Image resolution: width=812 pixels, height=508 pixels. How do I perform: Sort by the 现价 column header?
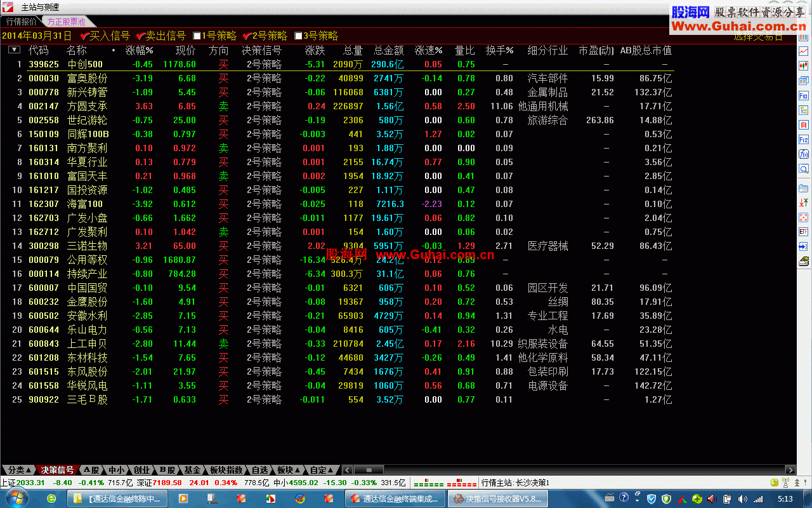[185, 50]
